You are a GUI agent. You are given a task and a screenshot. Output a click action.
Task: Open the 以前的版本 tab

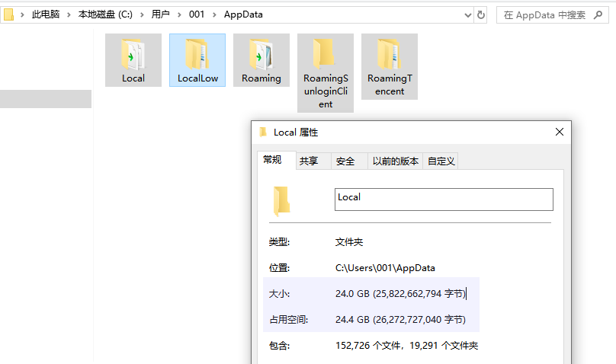[x=395, y=161]
